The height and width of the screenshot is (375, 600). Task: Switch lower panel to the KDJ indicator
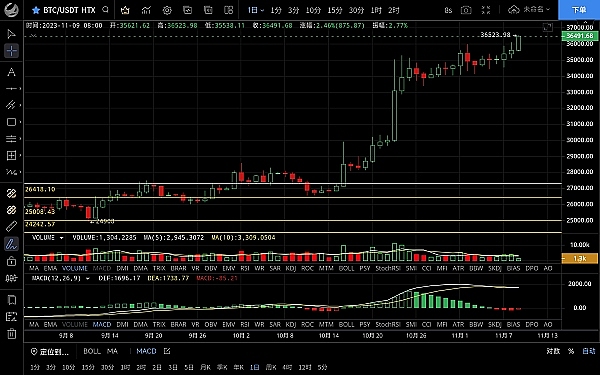(x=291, y=324)
